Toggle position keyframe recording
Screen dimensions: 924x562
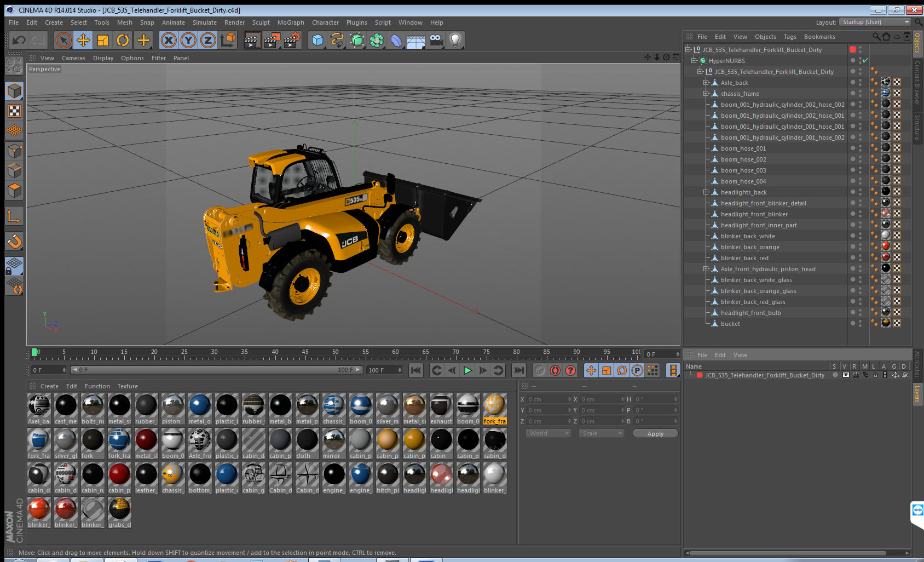tap(591, 370)
